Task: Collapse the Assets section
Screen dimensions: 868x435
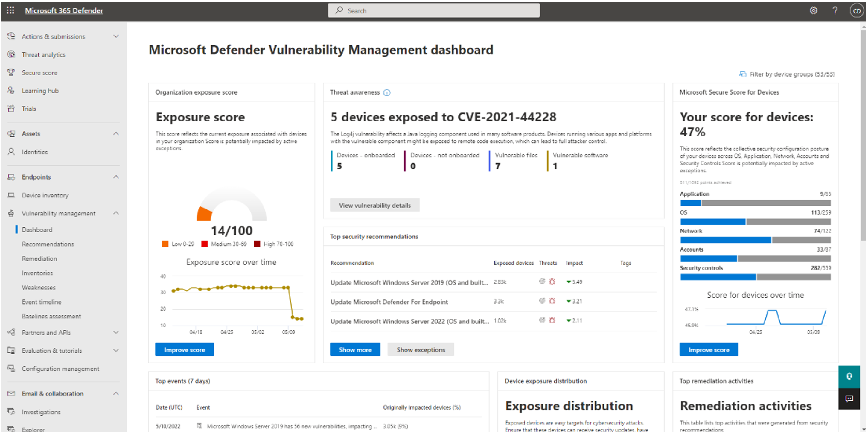Action: (116, 133)
